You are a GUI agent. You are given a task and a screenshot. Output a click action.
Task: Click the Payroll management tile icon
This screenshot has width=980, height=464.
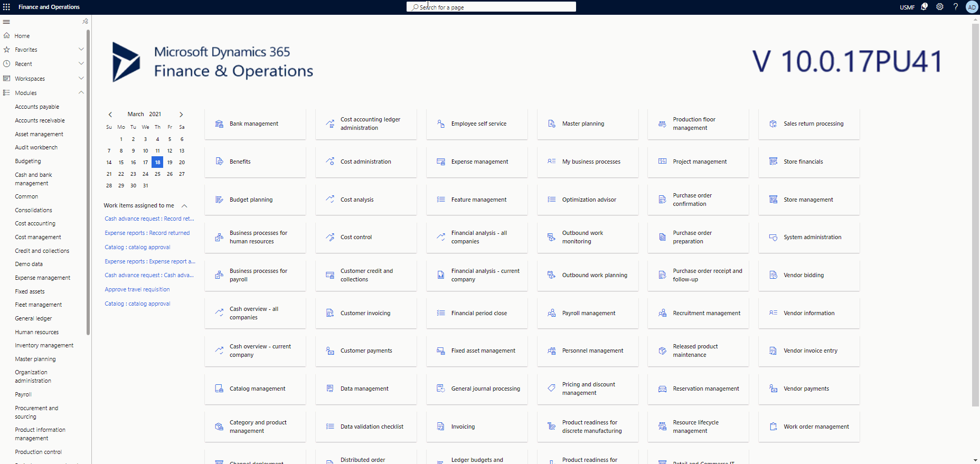pyautogui.click(x=552, y=313)
